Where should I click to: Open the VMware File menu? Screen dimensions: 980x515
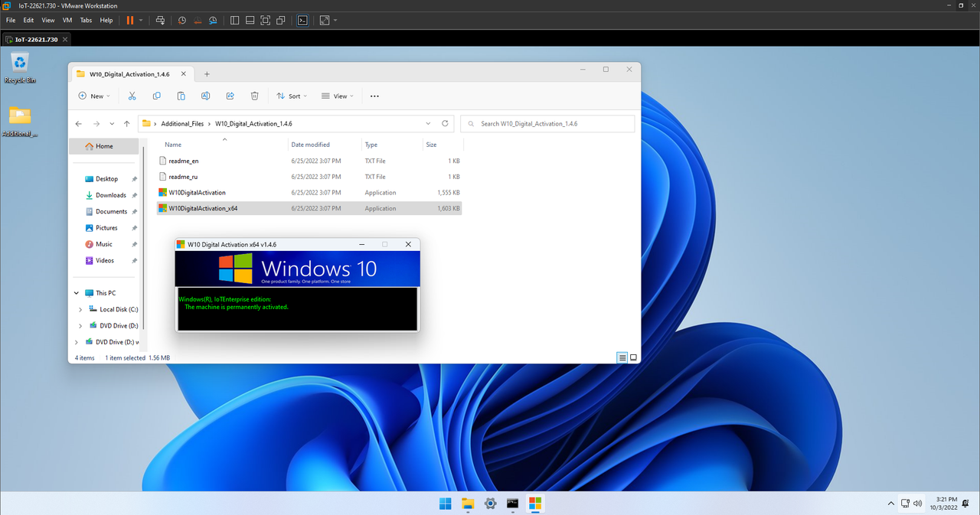11,20
